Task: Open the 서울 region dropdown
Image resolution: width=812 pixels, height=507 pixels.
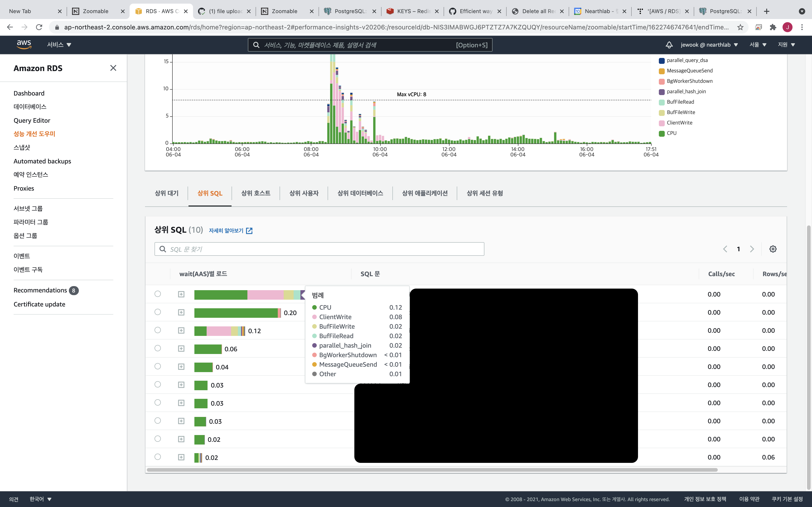Action: [758, 45]
